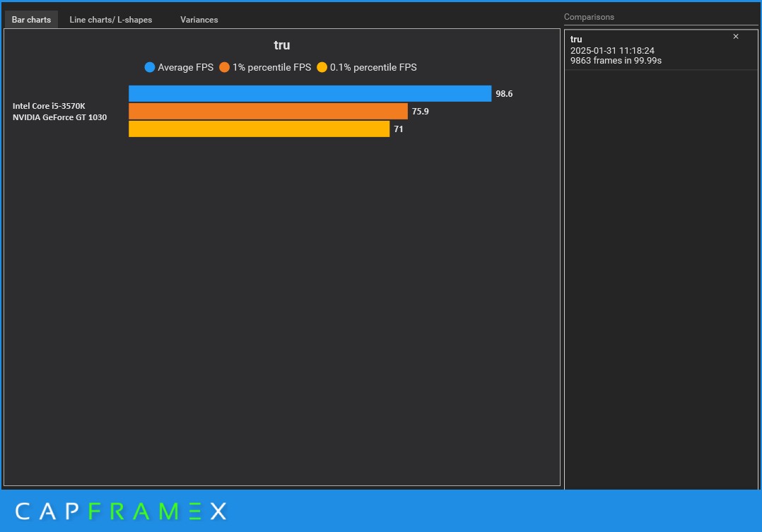Remove the tru comparison entry
Viewport: 762px width, 532px height.
[736, 37]
